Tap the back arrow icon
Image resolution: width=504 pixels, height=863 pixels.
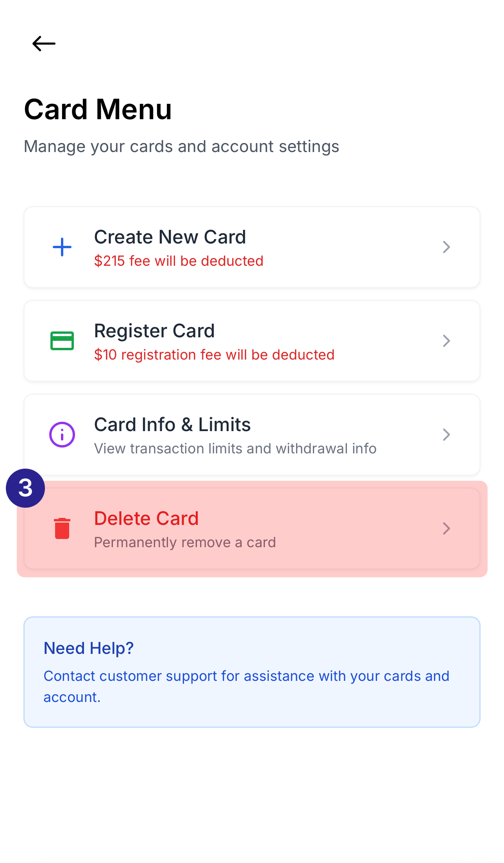point(44,43)
